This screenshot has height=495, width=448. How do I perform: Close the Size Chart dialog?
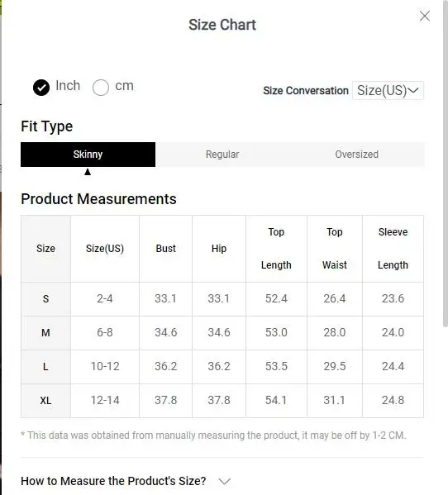pyautogui.click(x=425, y=16)
